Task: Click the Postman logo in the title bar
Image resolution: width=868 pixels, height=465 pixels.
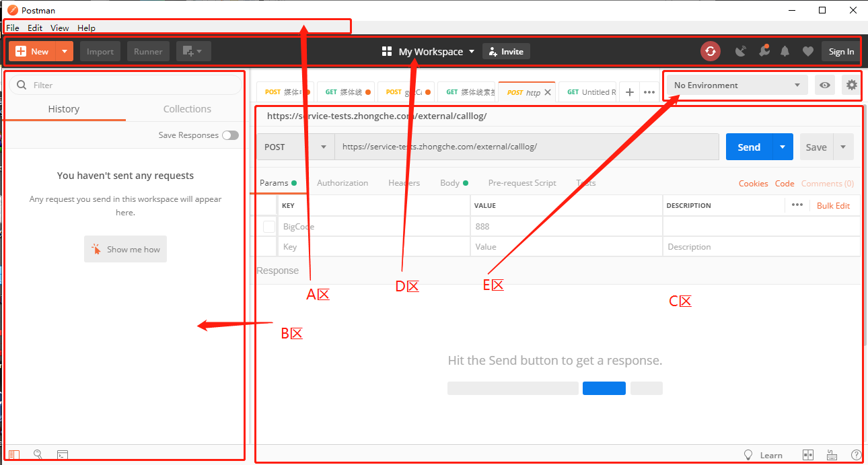Action: pos(11,10)
